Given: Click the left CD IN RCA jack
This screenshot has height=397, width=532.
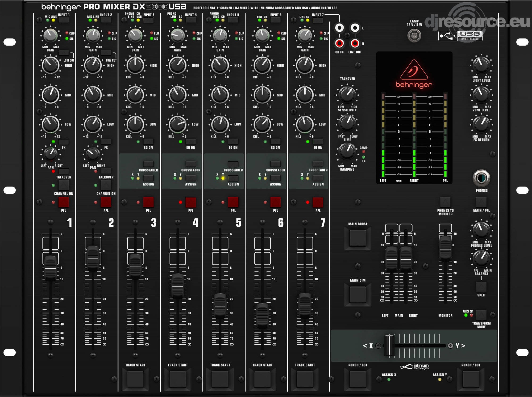Looking at the screenshot, I should 339,28.
